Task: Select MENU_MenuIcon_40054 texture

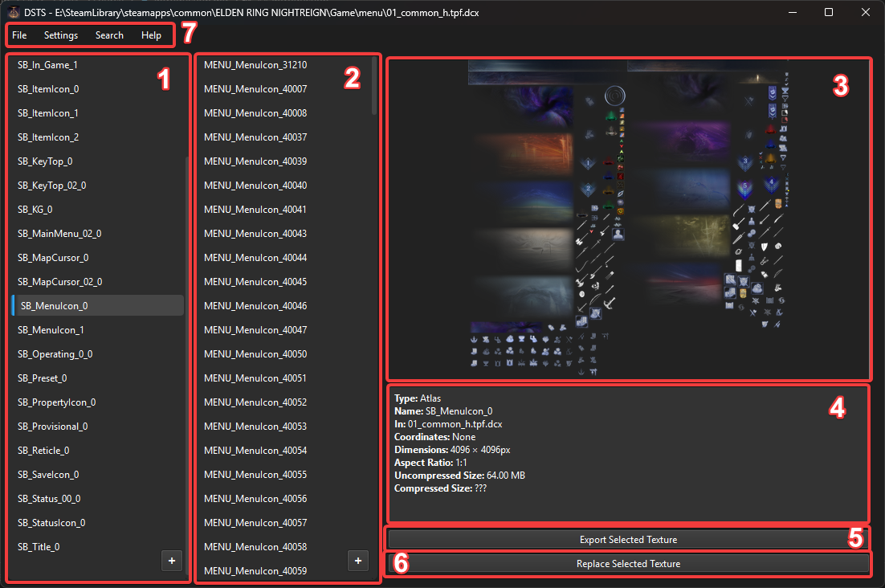Action: (284, 451)
